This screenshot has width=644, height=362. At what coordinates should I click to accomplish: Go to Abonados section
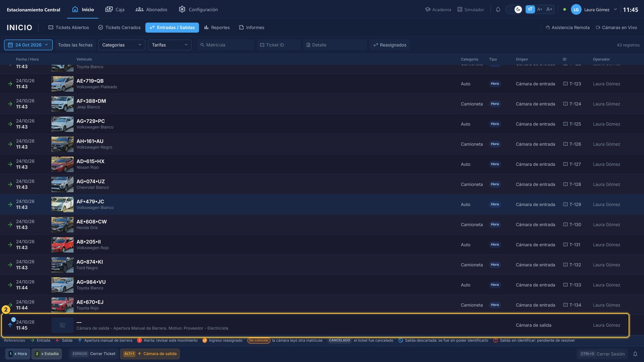151,9
